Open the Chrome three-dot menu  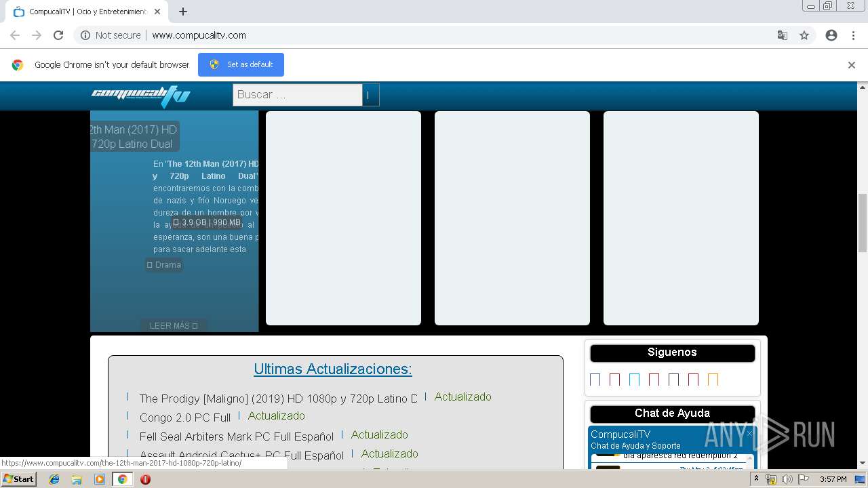(853, 35)
